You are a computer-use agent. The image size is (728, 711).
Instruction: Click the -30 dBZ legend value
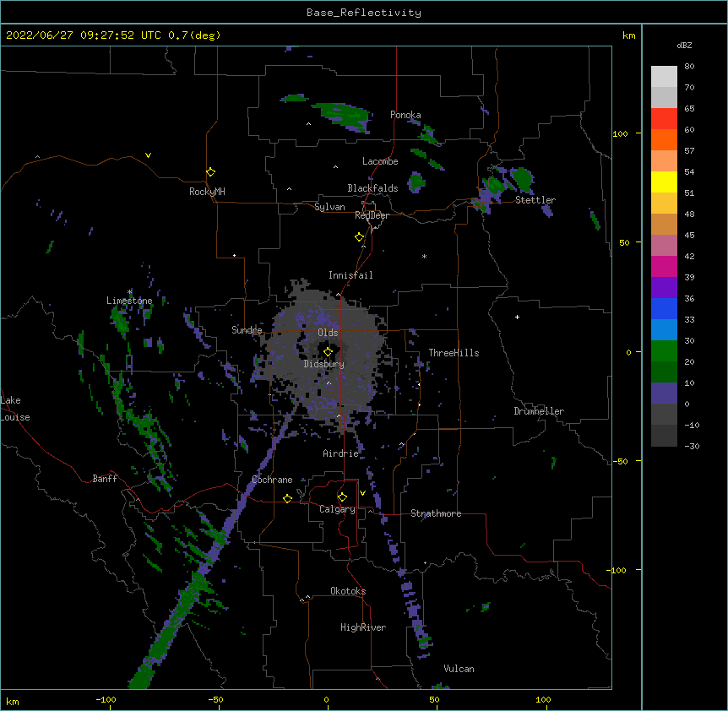[692, 446]
